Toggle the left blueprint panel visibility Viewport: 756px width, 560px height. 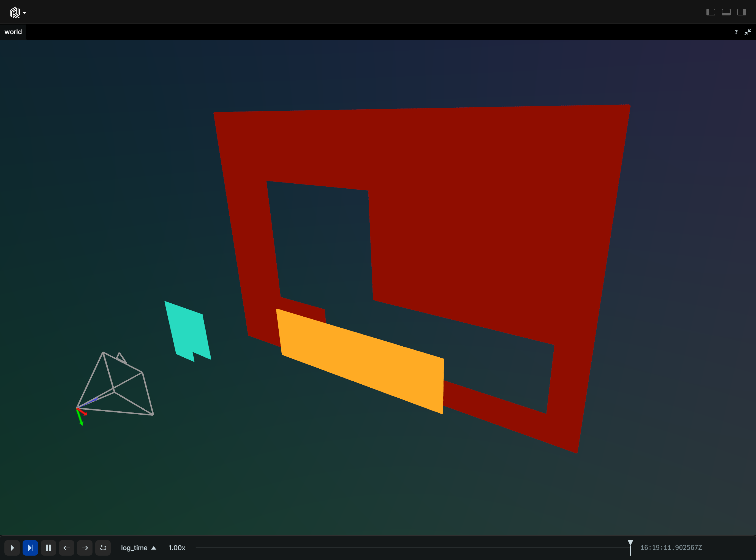(711, 12)
